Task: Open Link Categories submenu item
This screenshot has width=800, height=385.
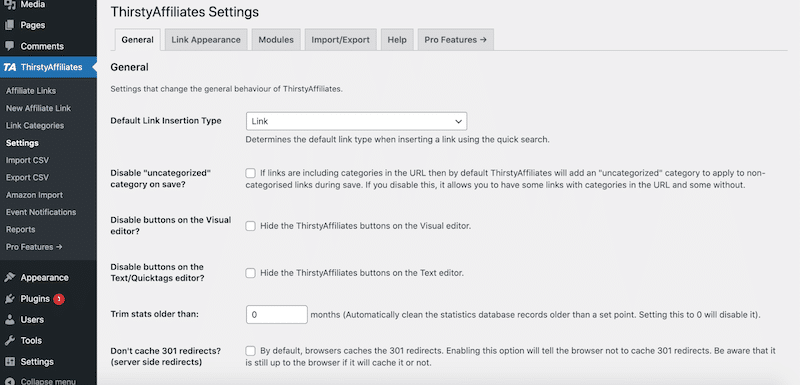Action: (x=35, y=125)
